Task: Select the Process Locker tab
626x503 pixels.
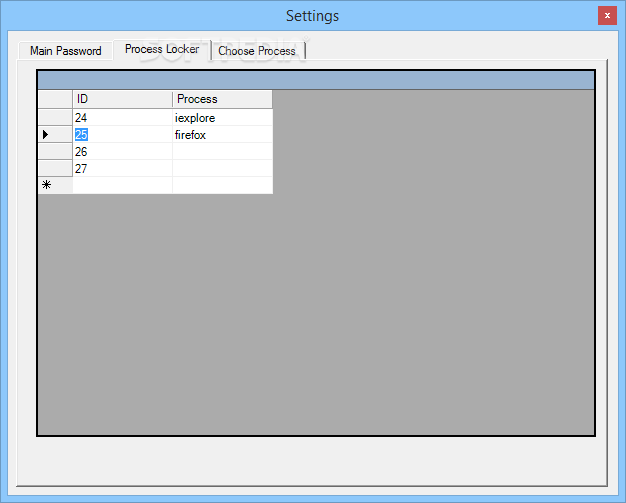Action: point(162,49)
